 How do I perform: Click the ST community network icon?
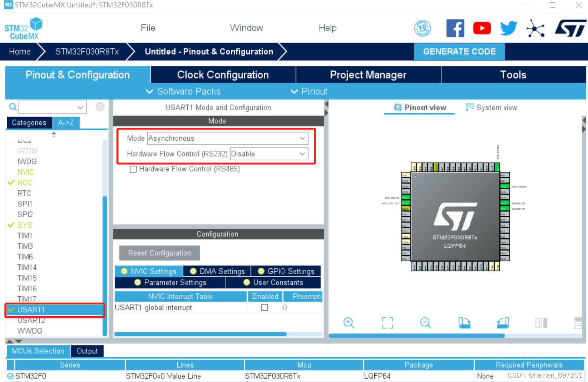535,28
